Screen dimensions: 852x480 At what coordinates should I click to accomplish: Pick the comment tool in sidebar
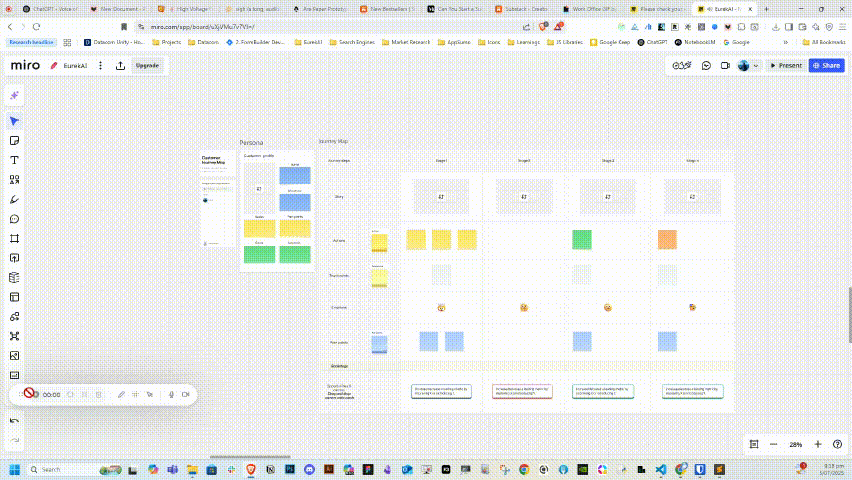(x=15, y=219)
